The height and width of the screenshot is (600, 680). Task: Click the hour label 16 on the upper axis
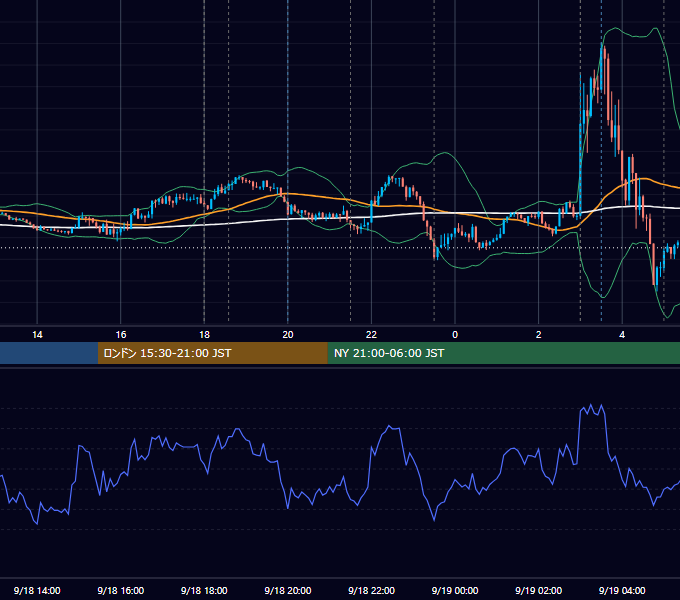click(x=121, y=335)
